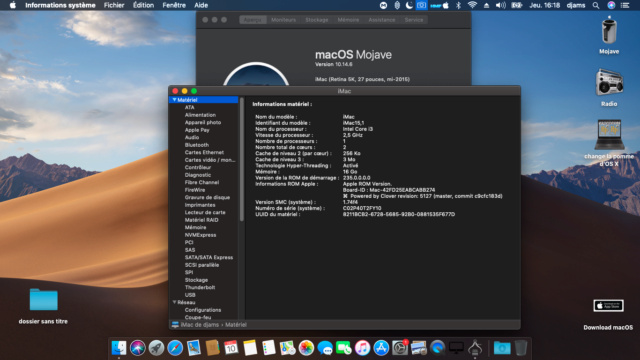The image size is (640, 360).
Task: Select Bluetooth in the sidebar list
Action: point(196,145)
